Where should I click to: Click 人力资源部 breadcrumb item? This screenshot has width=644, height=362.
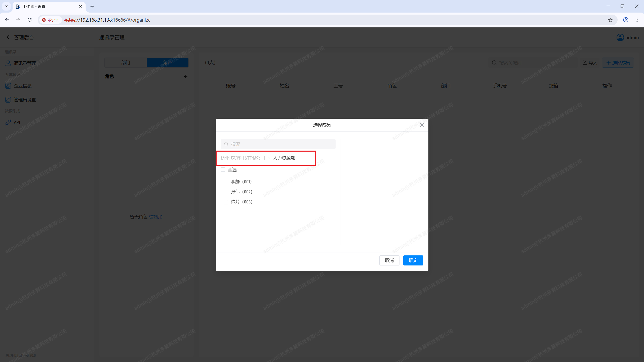pyautogui.click(x=284, y=158)
